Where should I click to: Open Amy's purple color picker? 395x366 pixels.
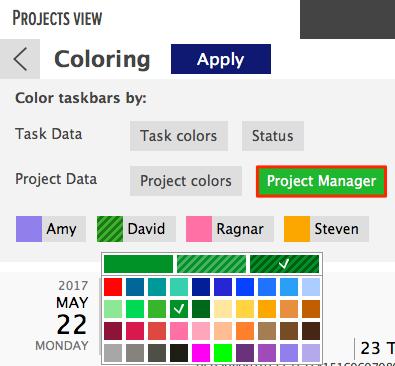tap(29, 229)
